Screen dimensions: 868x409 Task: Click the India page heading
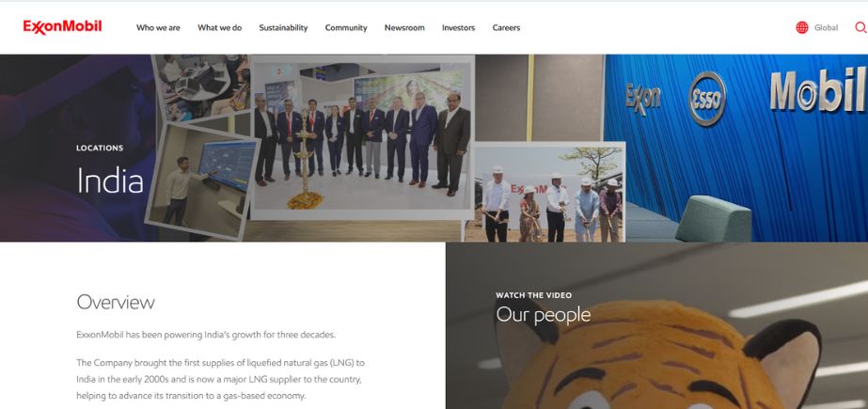pyautogui.click(x=110, y=181)
